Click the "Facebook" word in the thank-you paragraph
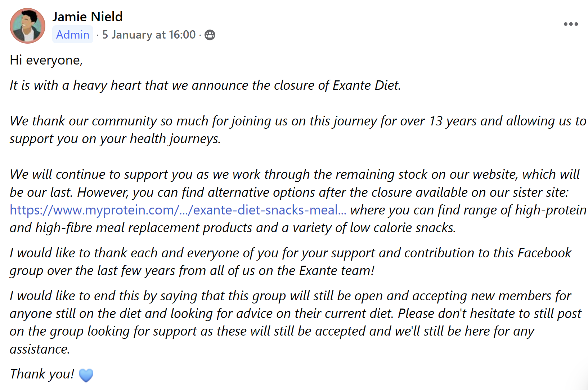Viewport: 588px width, 390px height. tap(544, 253)
